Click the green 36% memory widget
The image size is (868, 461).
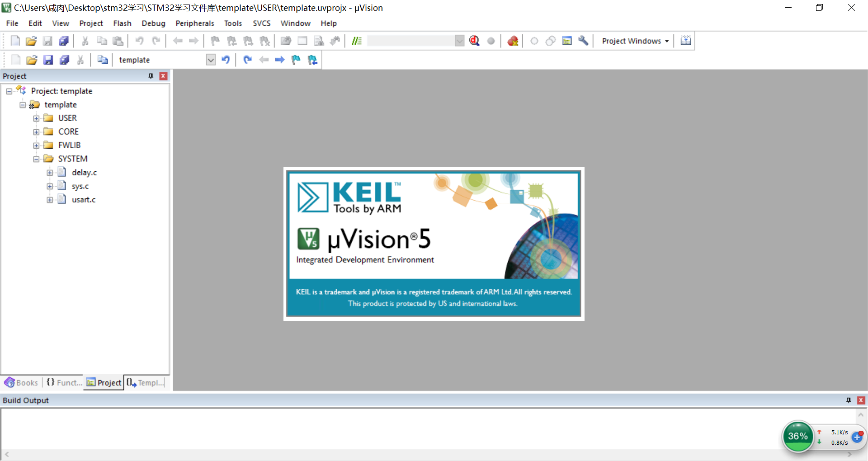coord(798,436)
